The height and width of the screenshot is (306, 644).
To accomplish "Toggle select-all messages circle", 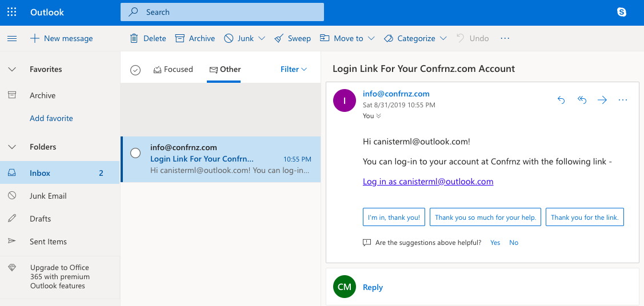I will coord(135,70).
